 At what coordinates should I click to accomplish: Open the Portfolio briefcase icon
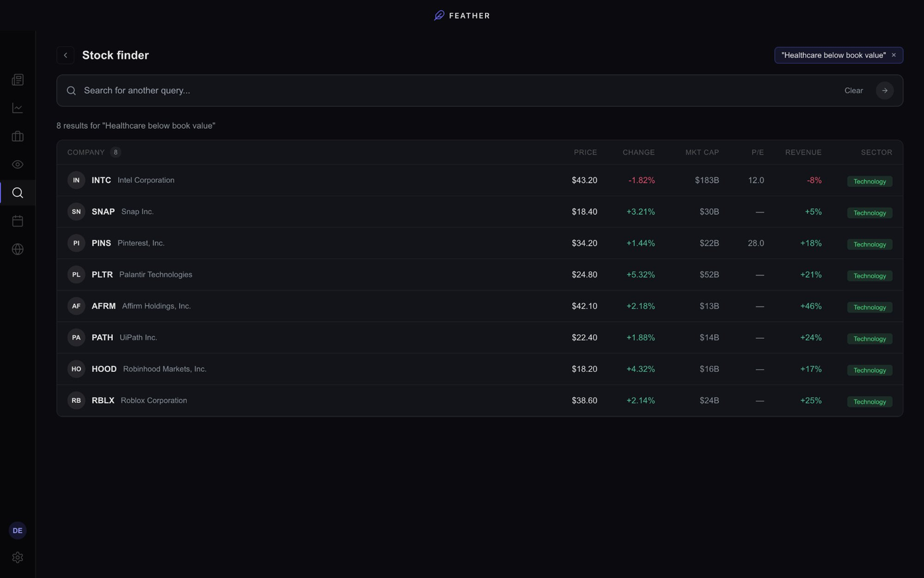[17, 136]
